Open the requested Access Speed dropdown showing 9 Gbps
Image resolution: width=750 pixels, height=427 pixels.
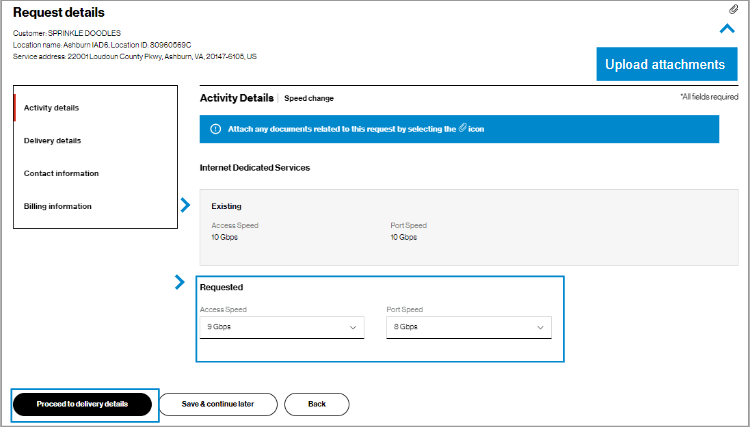(x=281, y=327)
